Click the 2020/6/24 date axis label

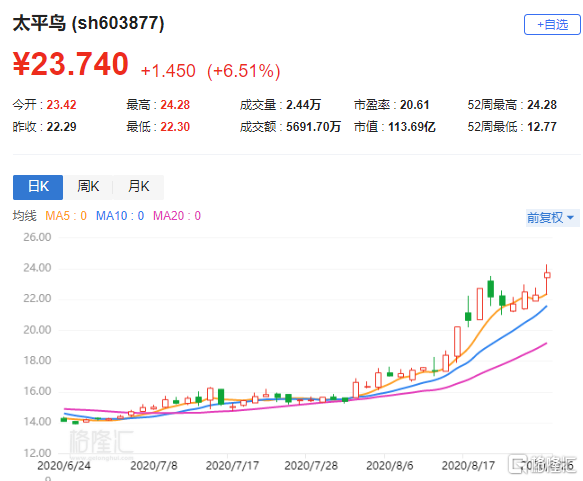point(64,466)
